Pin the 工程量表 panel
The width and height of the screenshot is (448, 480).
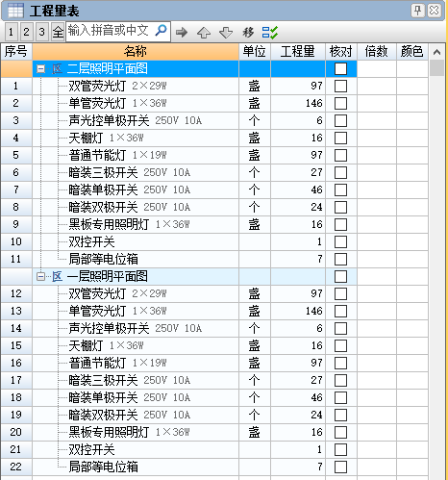[418, 11]
